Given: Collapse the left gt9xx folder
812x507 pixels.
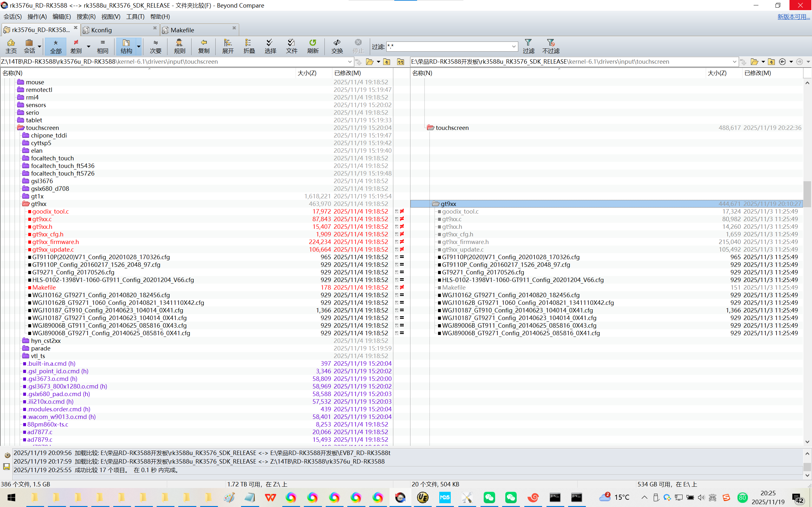Looking at the screenshot, I should pos(26,204).
